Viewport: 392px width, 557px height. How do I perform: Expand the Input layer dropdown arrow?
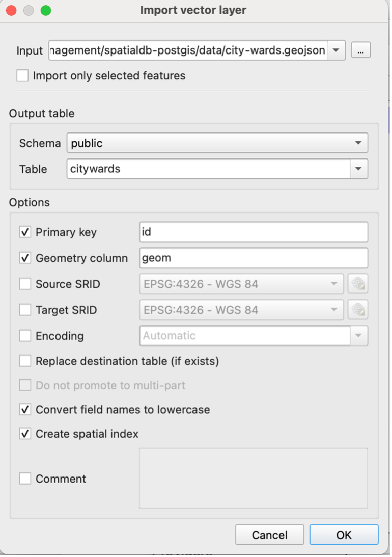point(337,50)
